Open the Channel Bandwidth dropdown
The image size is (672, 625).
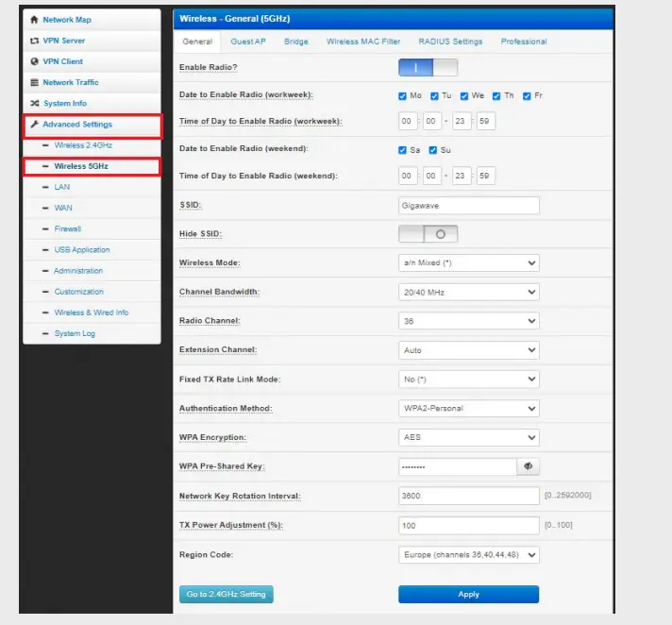coord(468,293)
